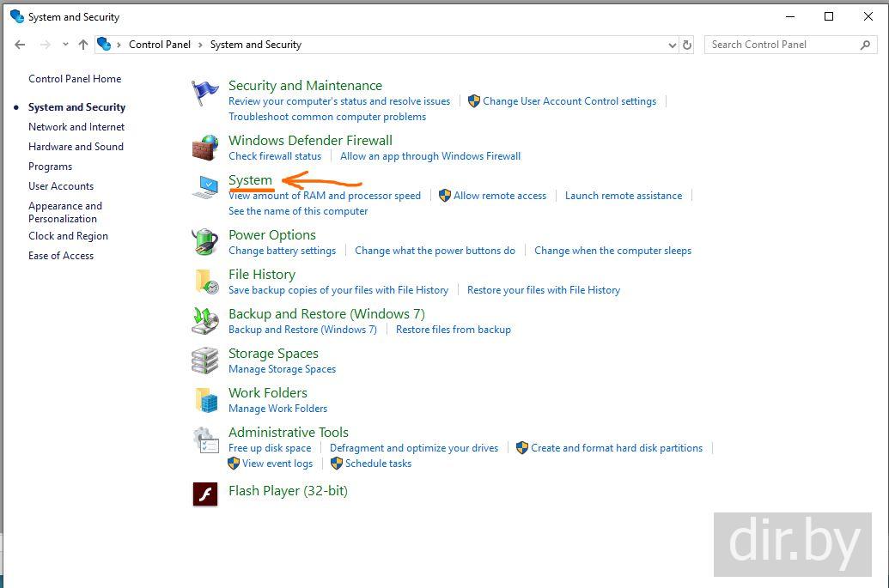Restore your files with File History
Screen dimensions: 889x588
(544, 290)
